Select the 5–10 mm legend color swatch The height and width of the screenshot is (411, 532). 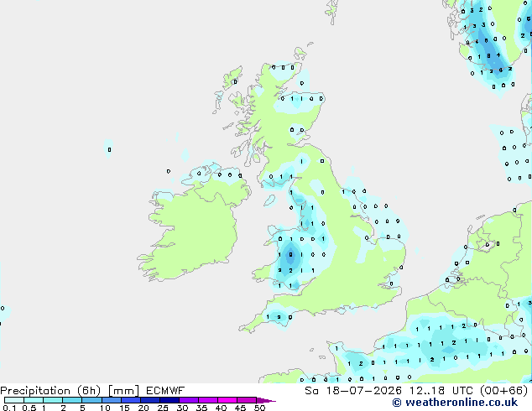click(x=91, y=400)
